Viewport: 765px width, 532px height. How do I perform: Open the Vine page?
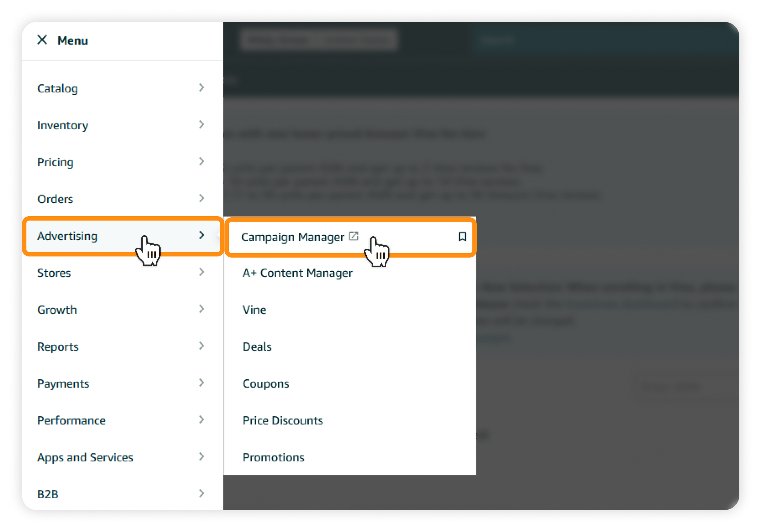pyautogui.click(x=254, y=309)
